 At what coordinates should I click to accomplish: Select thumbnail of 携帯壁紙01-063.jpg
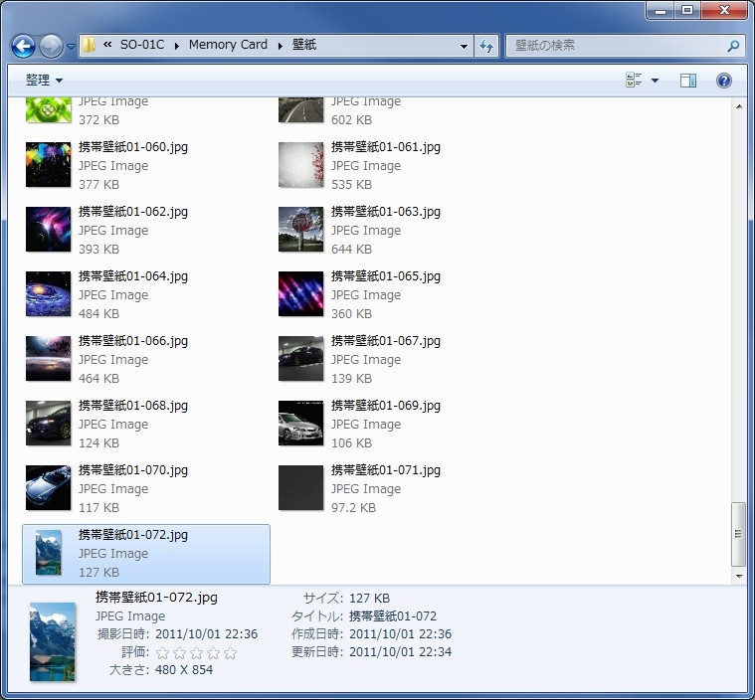[301, 229]
